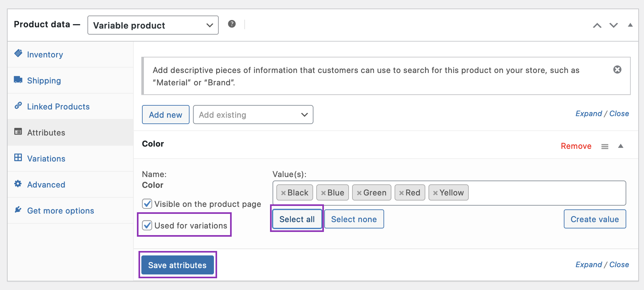Click the Shipping truck icon
This screenshot has width=644, height=290.
(18, 80)
